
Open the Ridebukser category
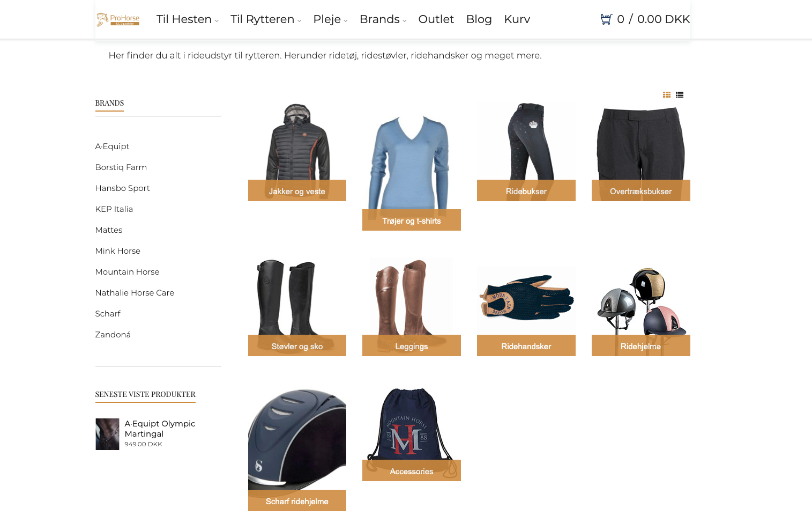point(526,191)
